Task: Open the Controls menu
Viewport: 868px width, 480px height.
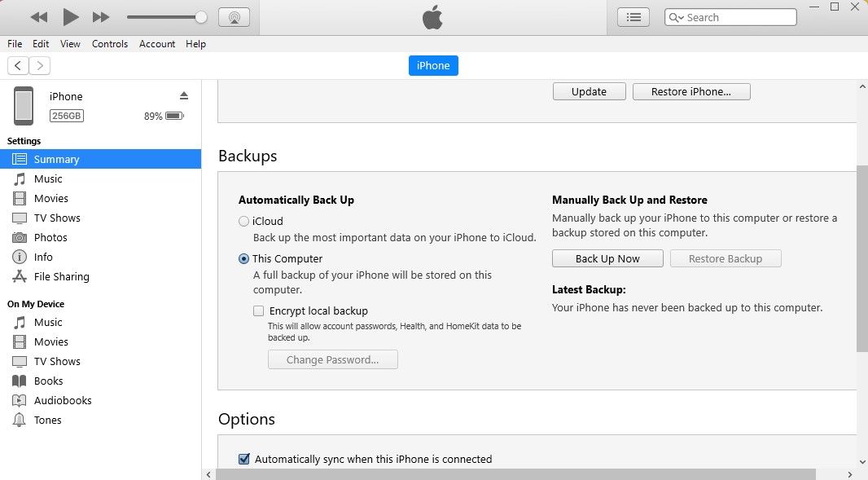Action: [110, 44]
